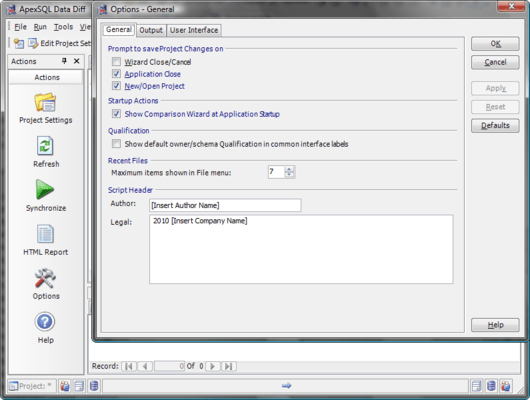Click the database icon on right status bar
Viewport: 530px width, 400px height.
(x=491, y=386)
